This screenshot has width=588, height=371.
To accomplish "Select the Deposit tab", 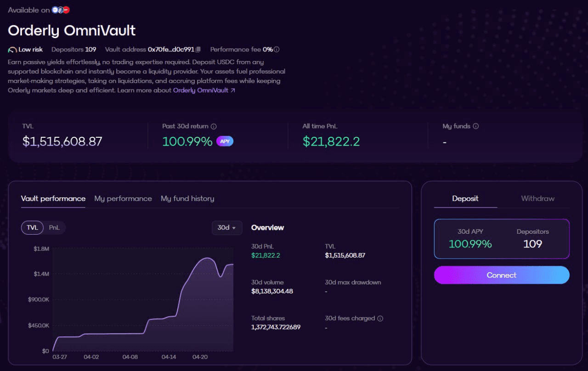I will (465, 199).
